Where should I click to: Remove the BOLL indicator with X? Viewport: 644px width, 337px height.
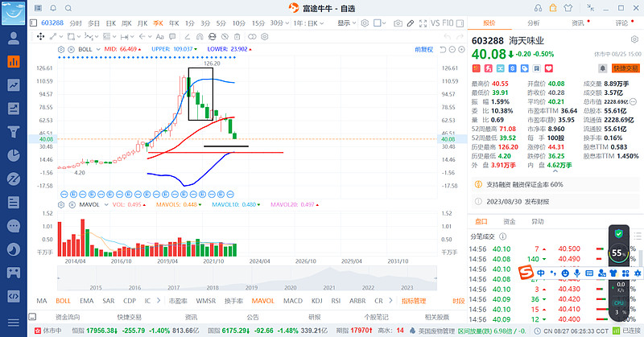(x=71, y=49)
